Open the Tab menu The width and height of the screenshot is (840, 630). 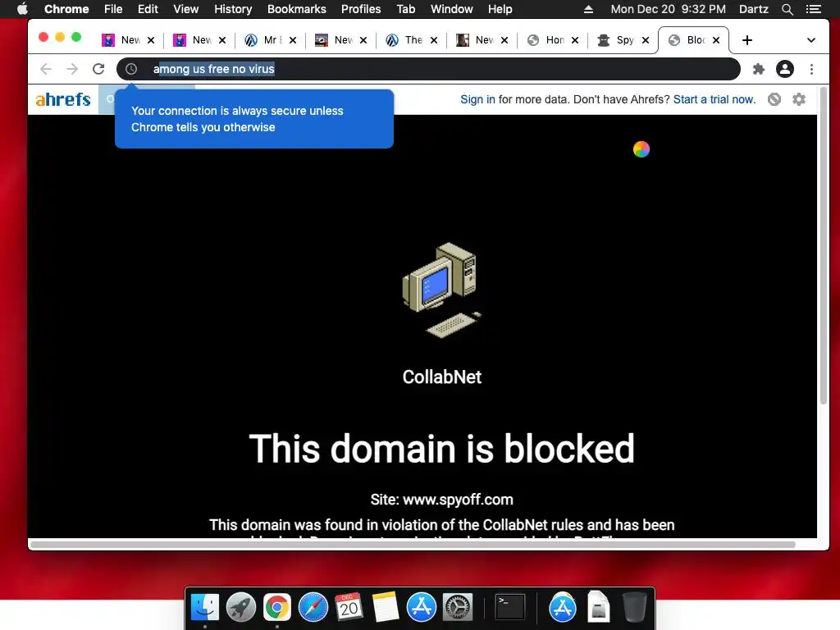coord(406,9)
